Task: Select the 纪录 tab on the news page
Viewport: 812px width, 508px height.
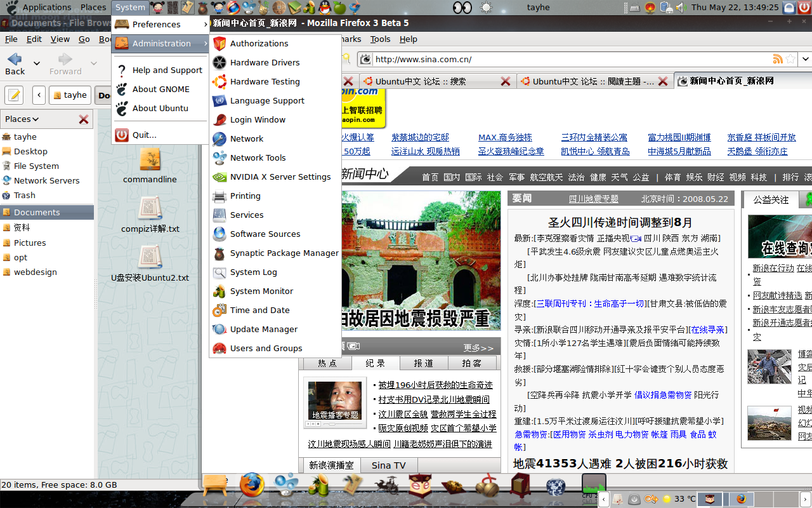Action: (376, 363)
